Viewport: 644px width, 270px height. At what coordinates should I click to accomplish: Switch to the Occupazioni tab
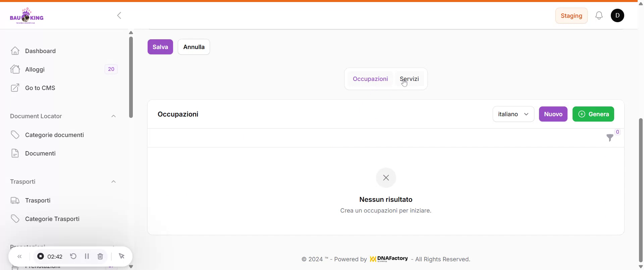pyautogui.click(x=370, y=79)
